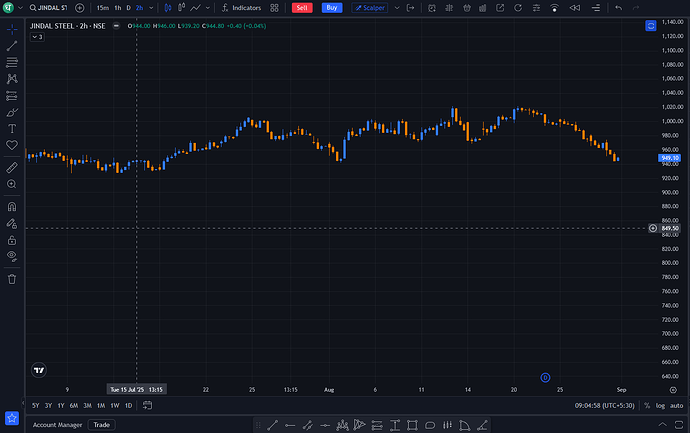Open the bar chart analytics icon
This screenshot has height=433, width=690.
(483, 8)
